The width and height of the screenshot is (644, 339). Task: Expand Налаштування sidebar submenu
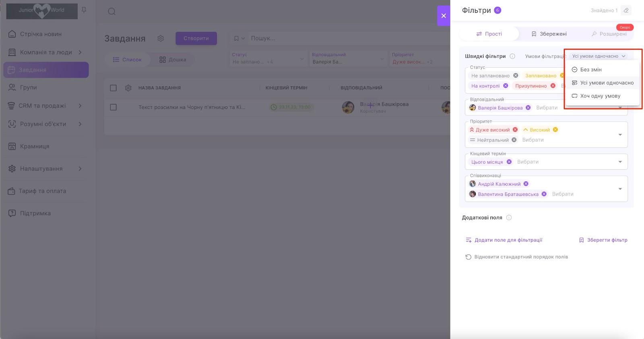(80, 168)
